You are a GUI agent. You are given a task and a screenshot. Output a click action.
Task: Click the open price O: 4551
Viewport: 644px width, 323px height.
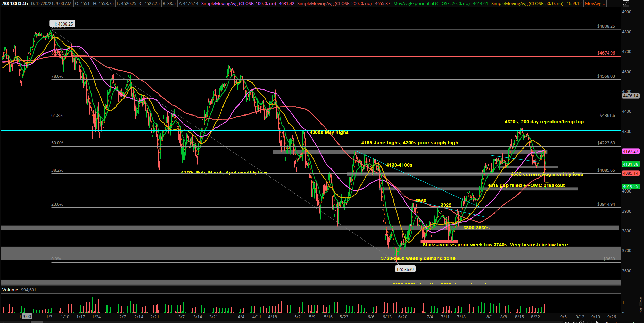pos(82,3)
